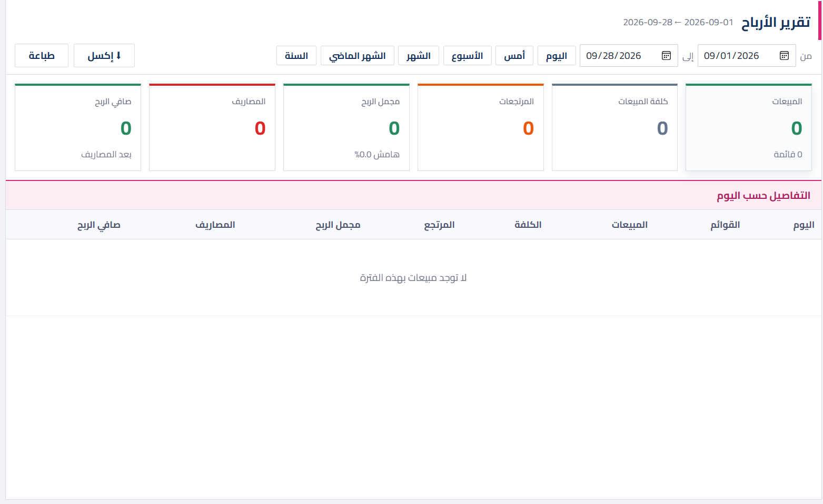823x504 pixels.
Task: Click the مجمل الربح column header in the table
Action: pos(338,225)
